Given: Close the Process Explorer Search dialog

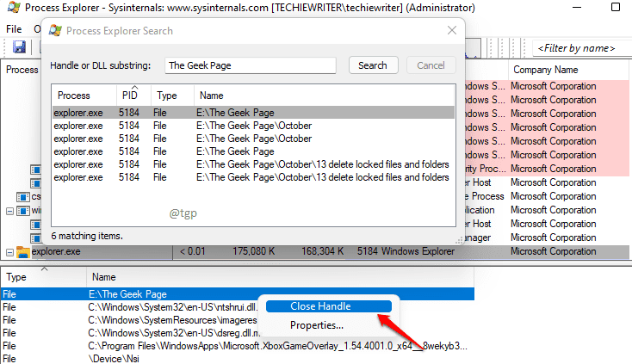Looking at the screenshot, I should 452,30.
